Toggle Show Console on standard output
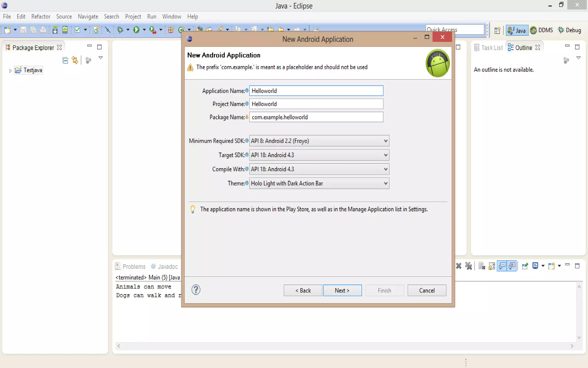This screenshot has height=368, width=588. 502,266
